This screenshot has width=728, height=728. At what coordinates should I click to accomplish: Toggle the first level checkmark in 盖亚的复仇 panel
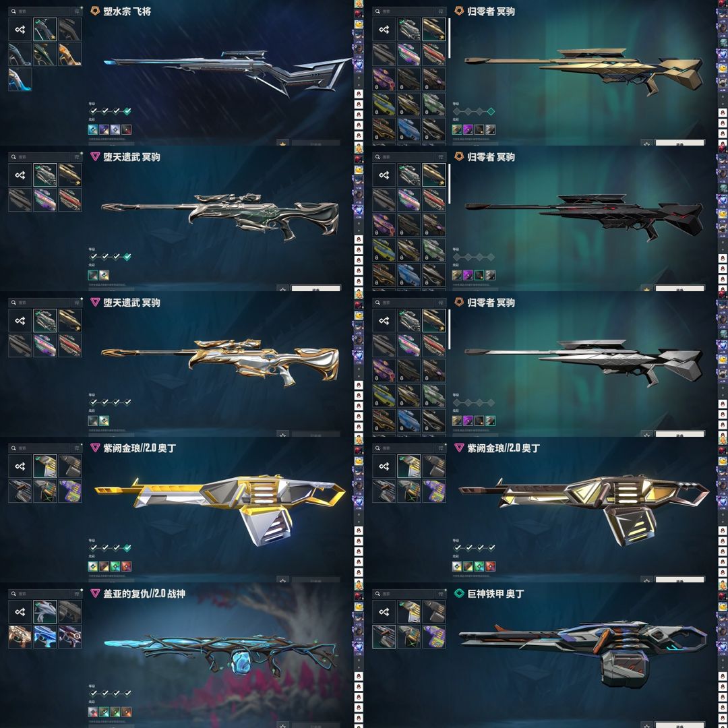click(x=93, y=693)
